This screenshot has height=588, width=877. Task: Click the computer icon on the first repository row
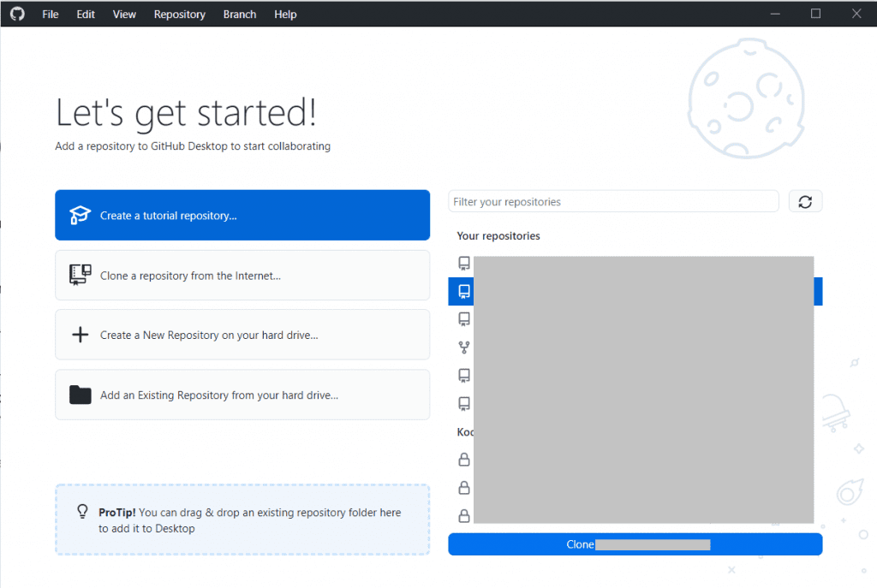(x=463, y=263)
